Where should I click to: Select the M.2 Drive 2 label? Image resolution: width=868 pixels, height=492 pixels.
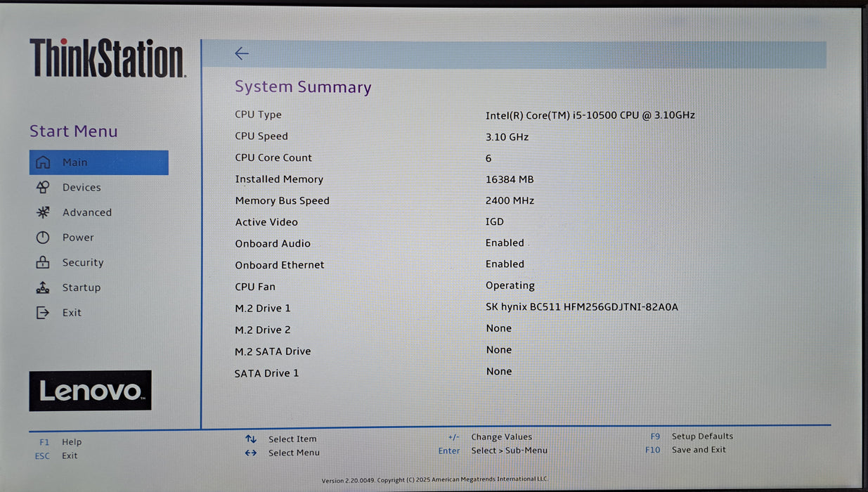click(x=263, y=330)
